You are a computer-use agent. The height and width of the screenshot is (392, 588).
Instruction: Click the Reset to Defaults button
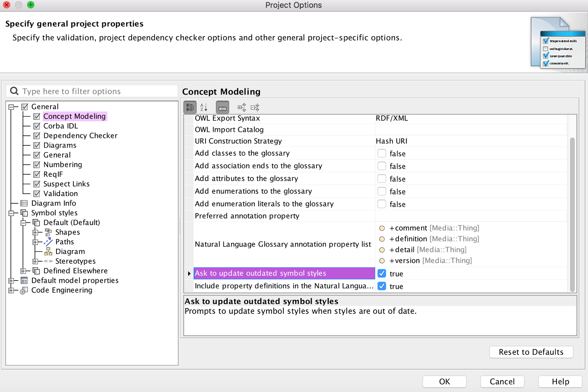pos(531,352)
